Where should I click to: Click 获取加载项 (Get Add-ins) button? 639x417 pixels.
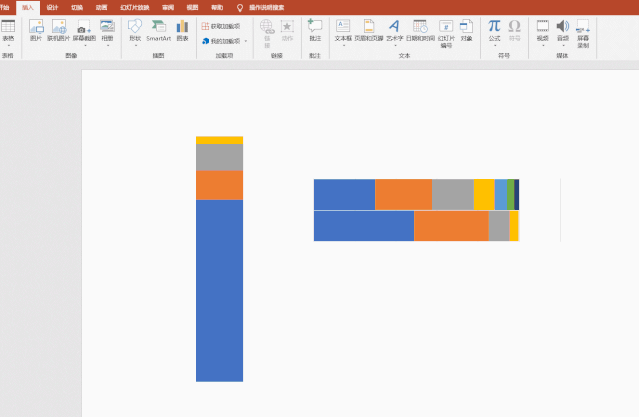(221, 26)
